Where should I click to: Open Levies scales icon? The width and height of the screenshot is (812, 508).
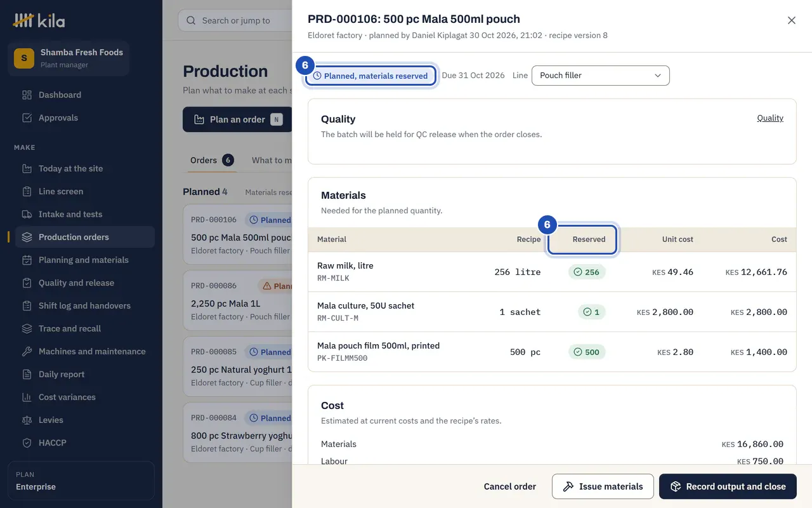(27, 420)
